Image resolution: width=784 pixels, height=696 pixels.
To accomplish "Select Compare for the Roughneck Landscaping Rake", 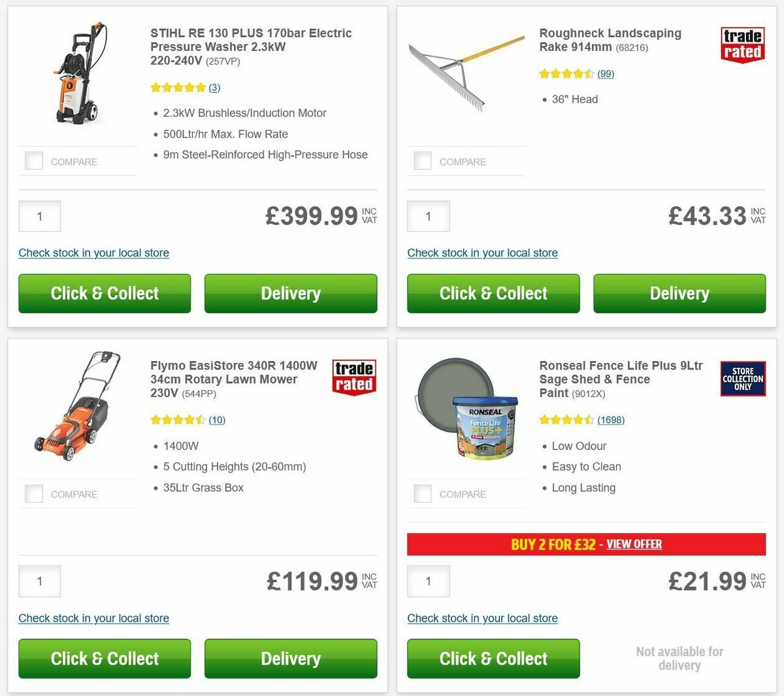I will point(422,161).
